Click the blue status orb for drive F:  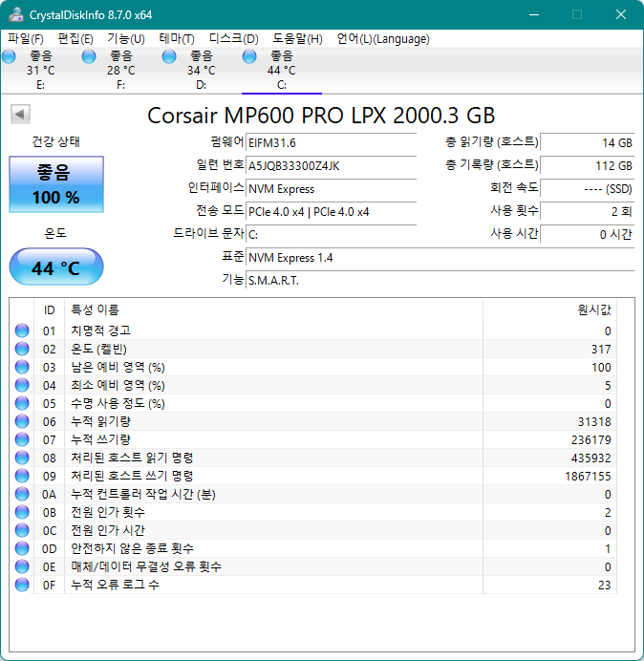(x=89, y=56)
